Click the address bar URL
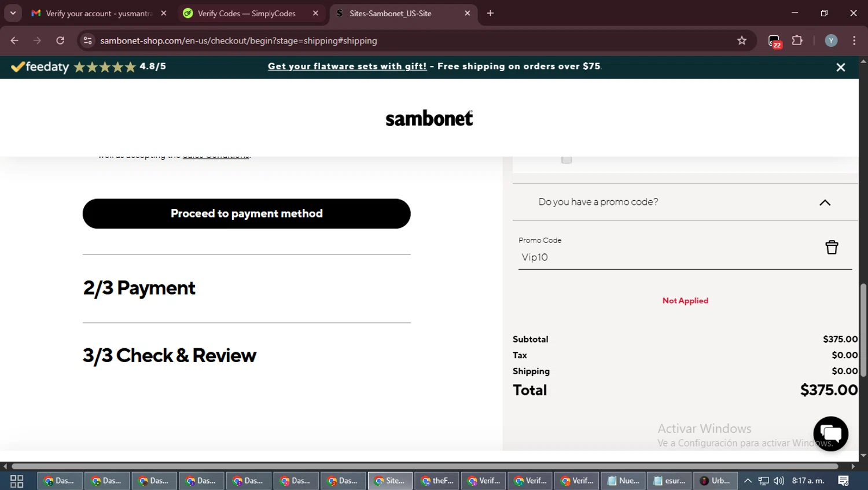868x490 pixels. [x=238, y=40]
